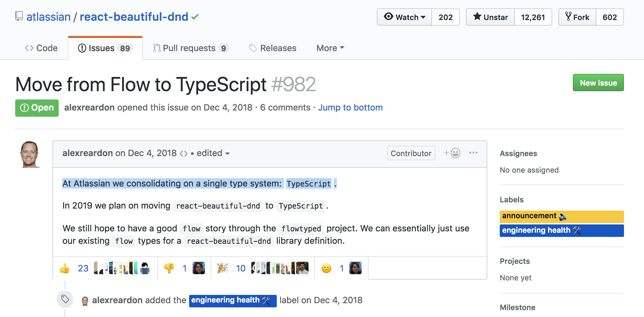Click the confused reactor avatar

click(355, 268)
